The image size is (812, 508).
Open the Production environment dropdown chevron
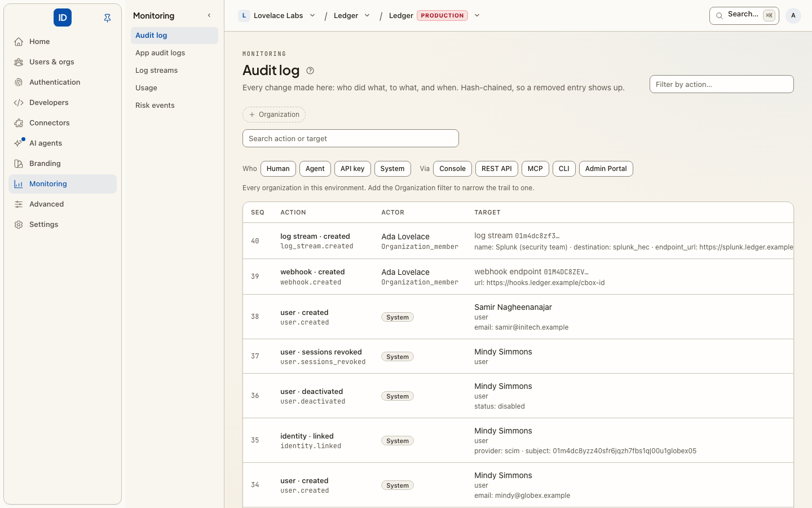tap(477, 16)
